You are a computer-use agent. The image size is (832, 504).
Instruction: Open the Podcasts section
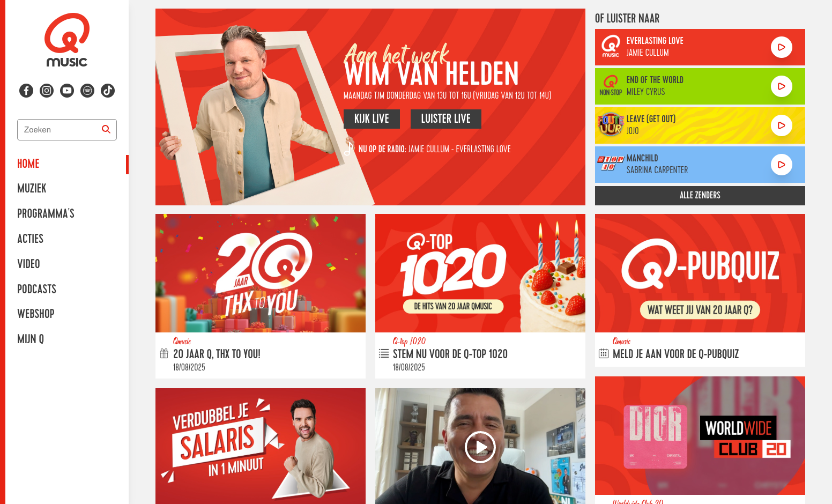[36, 289]
